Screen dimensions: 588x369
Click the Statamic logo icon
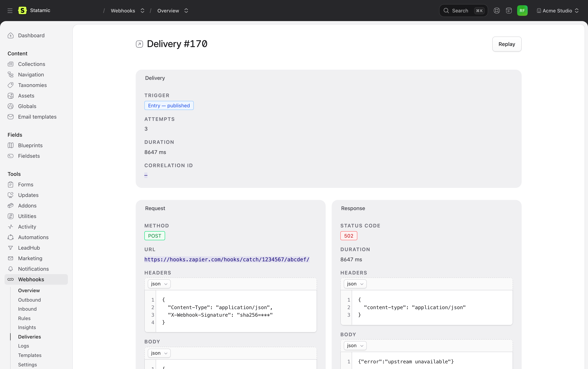tap(22, 11)
